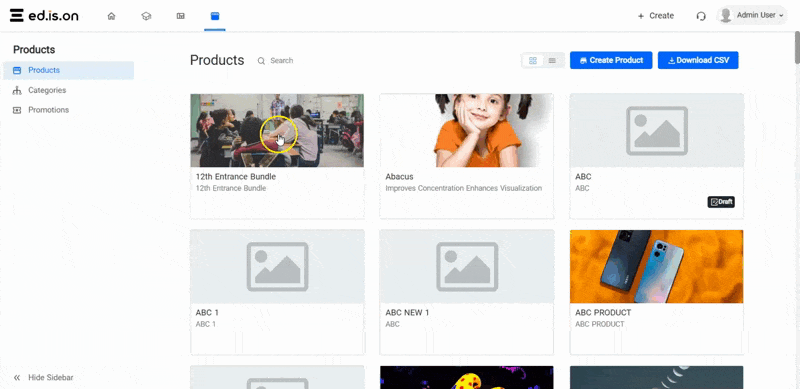Viewport: 800px width, 389px height.
Task: Open the Home icon in top navigation
Action: click(x=111, y=16)
